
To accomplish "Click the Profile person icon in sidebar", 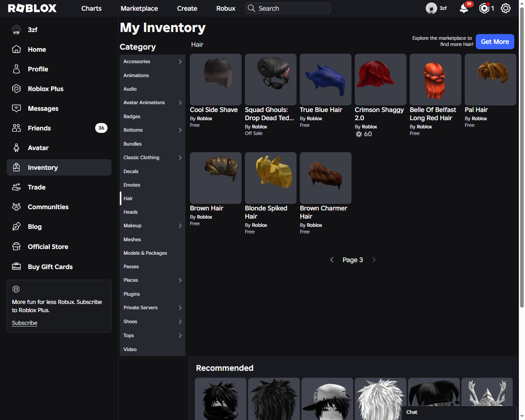I will (x=16, y=69).
